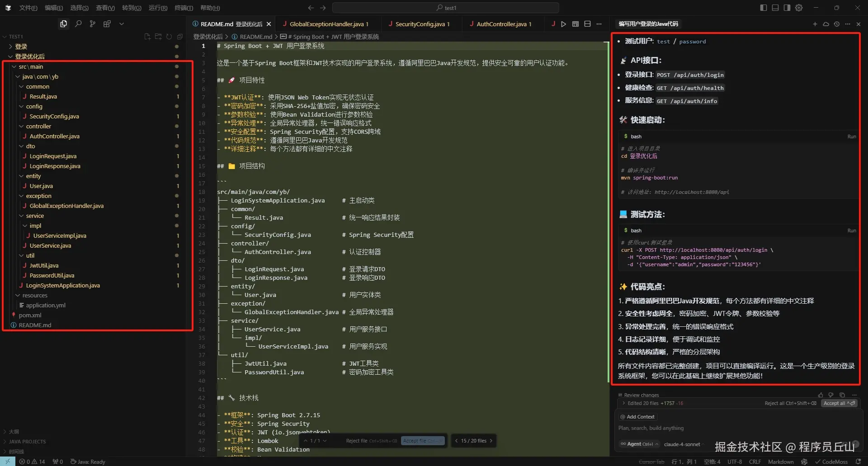Run the mvn spring-boot:run bash block
The image size is (868, 466).
point(852,137)
